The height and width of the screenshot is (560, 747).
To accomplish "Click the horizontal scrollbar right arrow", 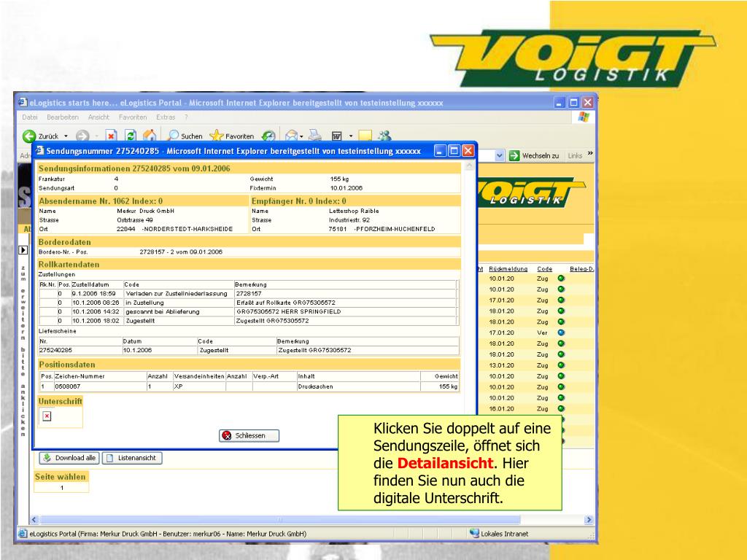I will point(589,519).
